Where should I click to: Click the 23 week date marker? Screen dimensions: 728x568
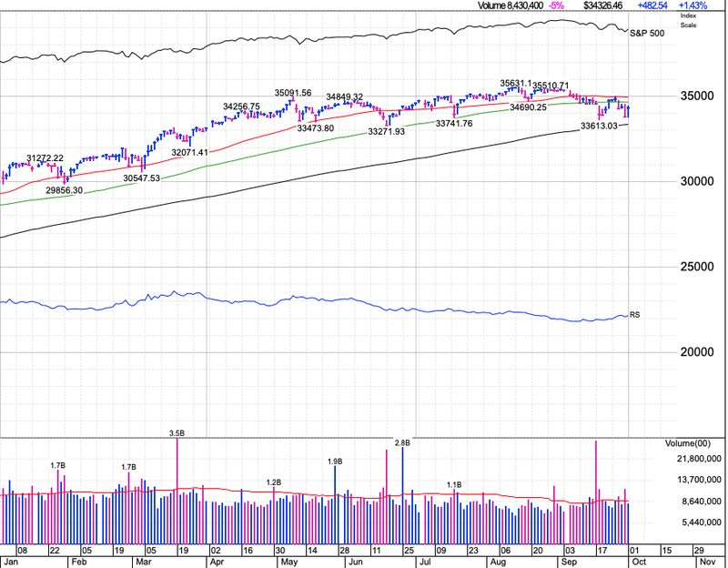[x=473, y=551]
